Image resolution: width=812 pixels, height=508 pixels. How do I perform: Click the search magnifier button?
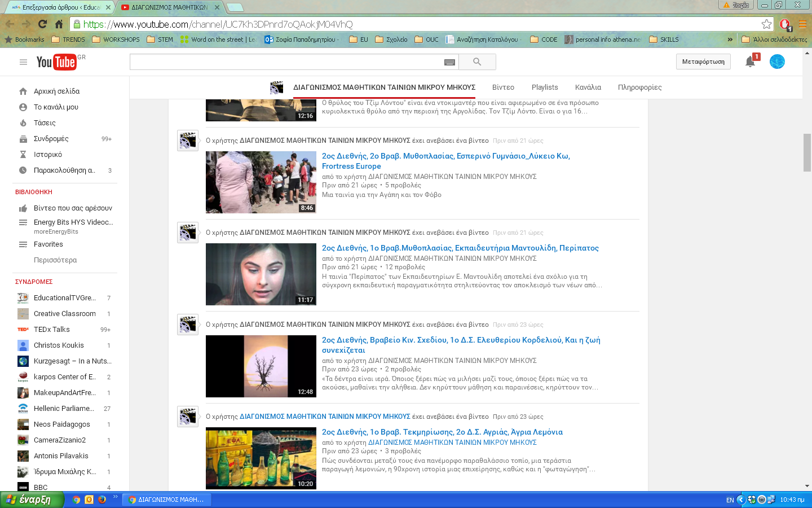point(477,62)
